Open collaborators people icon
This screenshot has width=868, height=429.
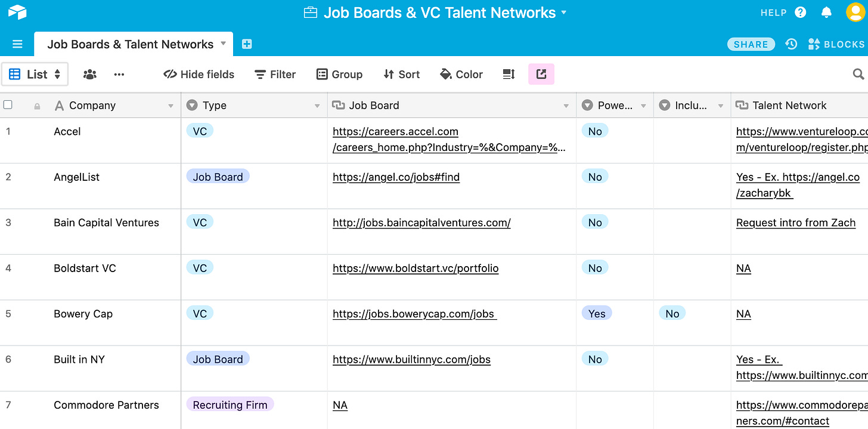point(90,75)
